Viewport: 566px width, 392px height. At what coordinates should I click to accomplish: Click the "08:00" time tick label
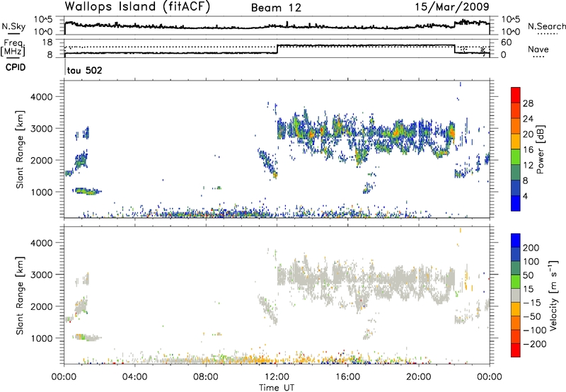tap(206, 377)
